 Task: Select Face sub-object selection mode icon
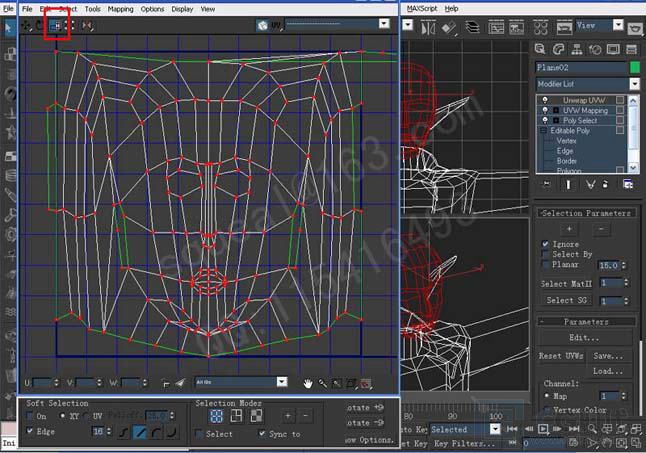[x=256, y=416]
